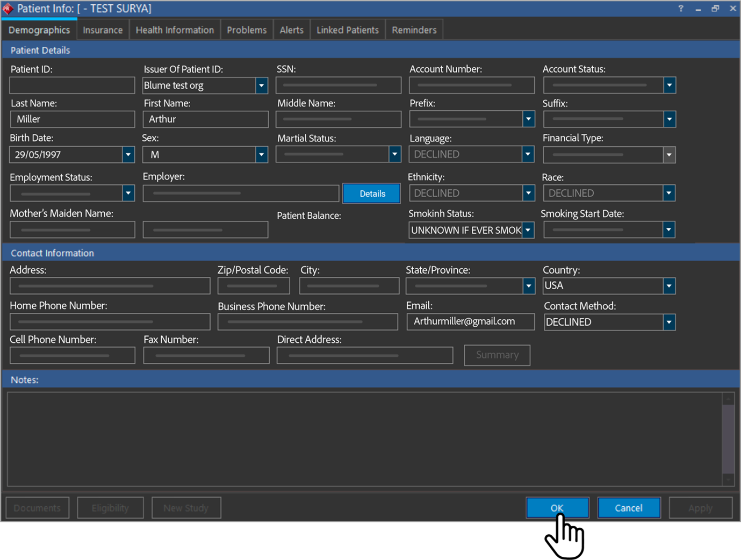Click the Cancel button
The image size is (741, 560).
pyautogui.click(x=628, y=508)
